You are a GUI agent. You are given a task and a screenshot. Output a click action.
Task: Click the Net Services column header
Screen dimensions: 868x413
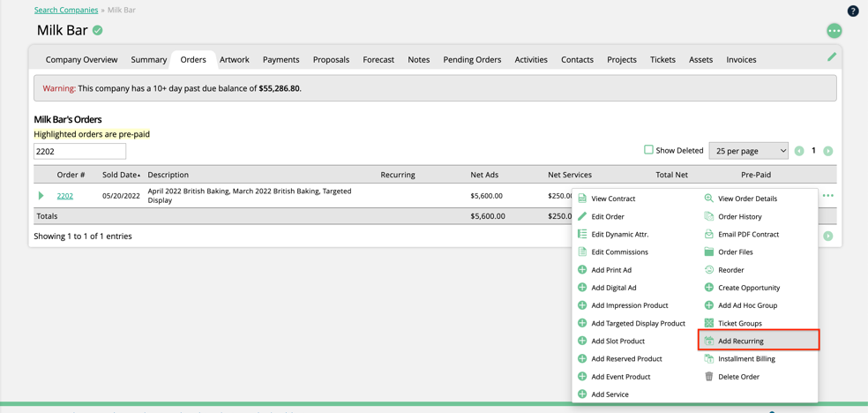570,175
